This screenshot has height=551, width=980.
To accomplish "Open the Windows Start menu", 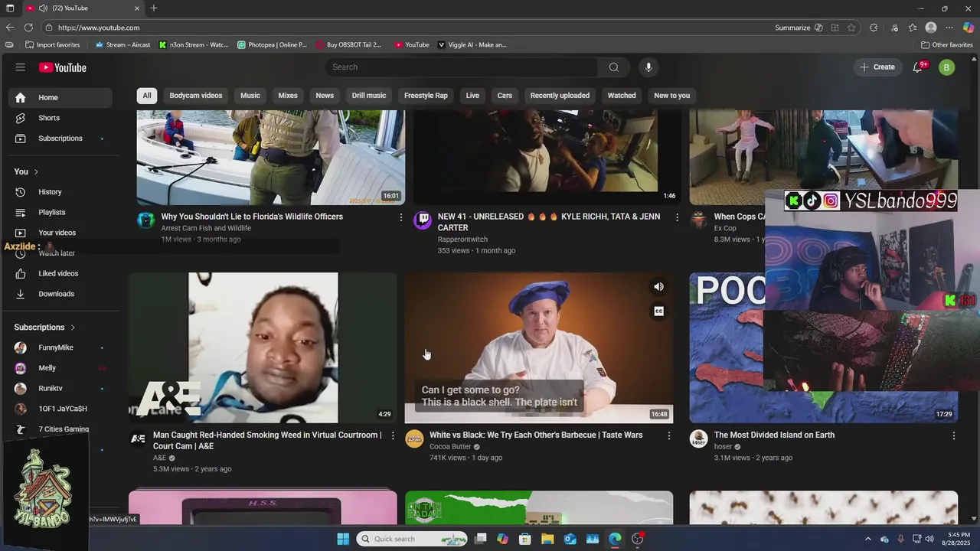I will click(343, 539).
